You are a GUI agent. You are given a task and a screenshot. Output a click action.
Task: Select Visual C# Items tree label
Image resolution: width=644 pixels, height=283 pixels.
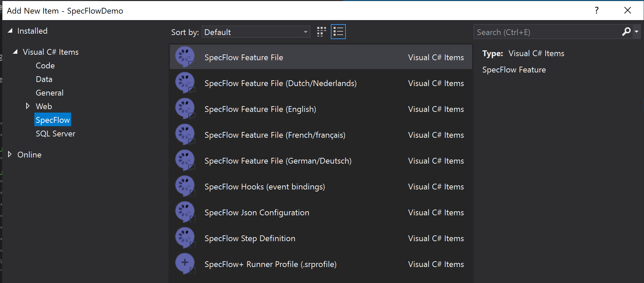[51, 52]
